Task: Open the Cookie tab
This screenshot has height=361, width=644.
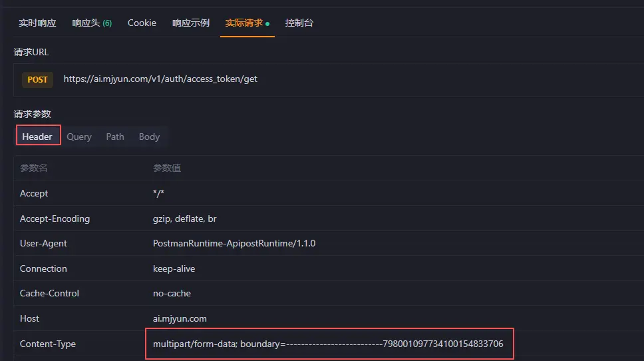Action: pyautogui.click(x=142, y=23)
